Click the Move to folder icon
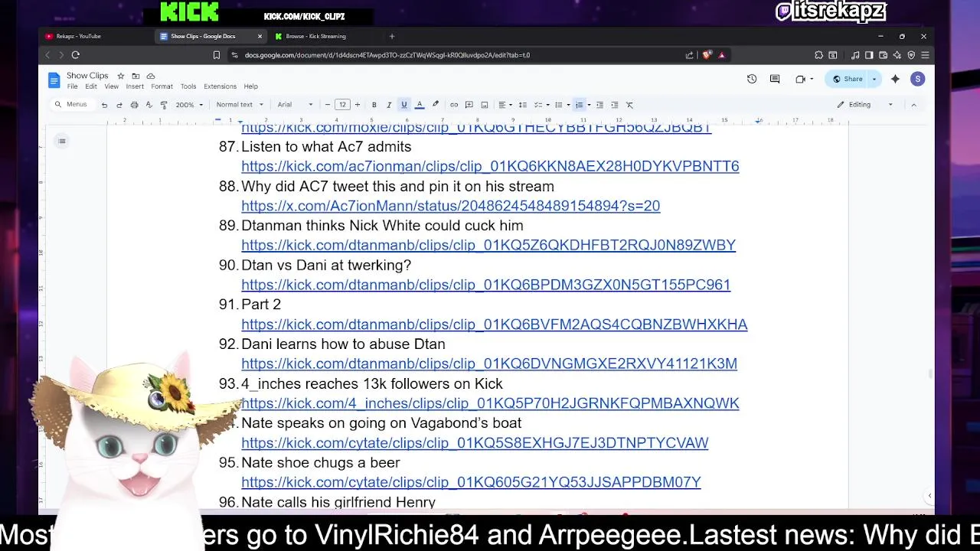 pos(136,76)
